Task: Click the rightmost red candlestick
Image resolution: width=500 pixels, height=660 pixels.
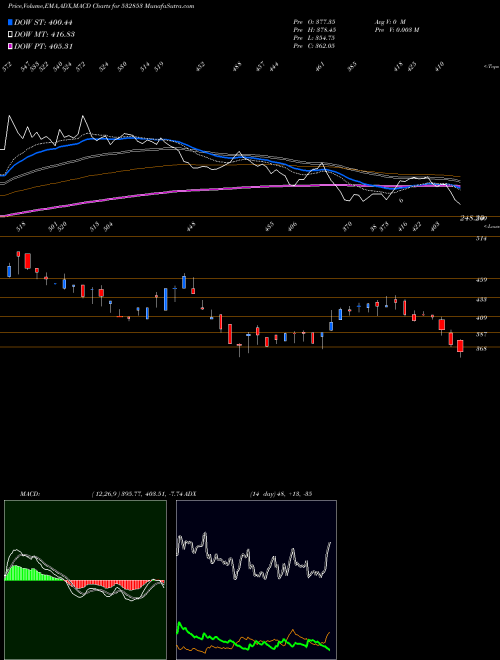Action: [460, 346]
